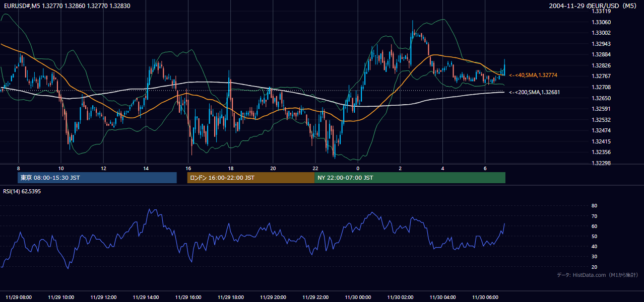
Task: Click the 11/30 02:00 bottom date label
Action: [400, 297]
